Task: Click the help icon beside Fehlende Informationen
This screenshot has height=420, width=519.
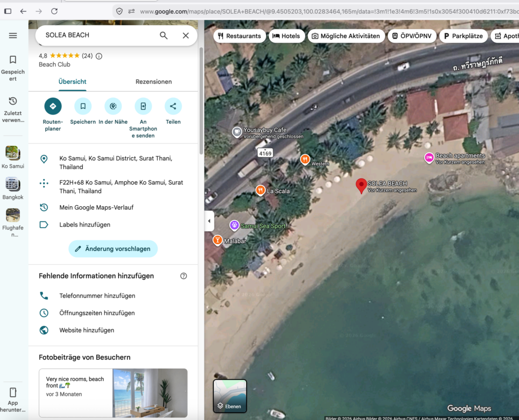Action: (x=183, y=276)
